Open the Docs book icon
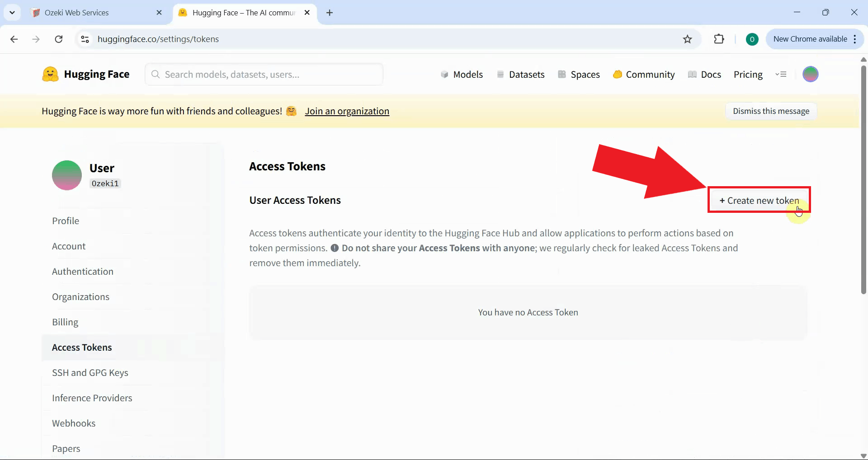Image resolution: width=868 pixels, height=460 pixels. tap(693, 74)
